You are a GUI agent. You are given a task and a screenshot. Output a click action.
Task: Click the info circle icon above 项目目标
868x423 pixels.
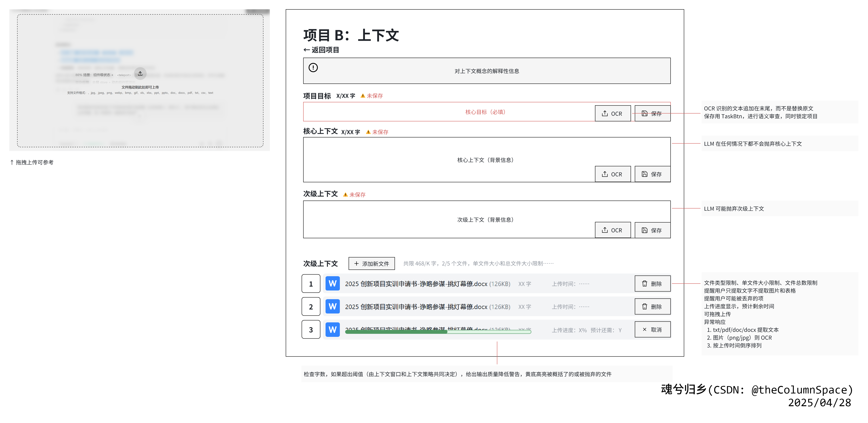coord(313,67)
